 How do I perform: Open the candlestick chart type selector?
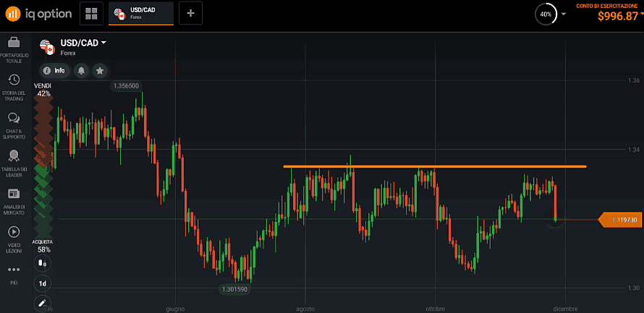click(x=43, y=263)
